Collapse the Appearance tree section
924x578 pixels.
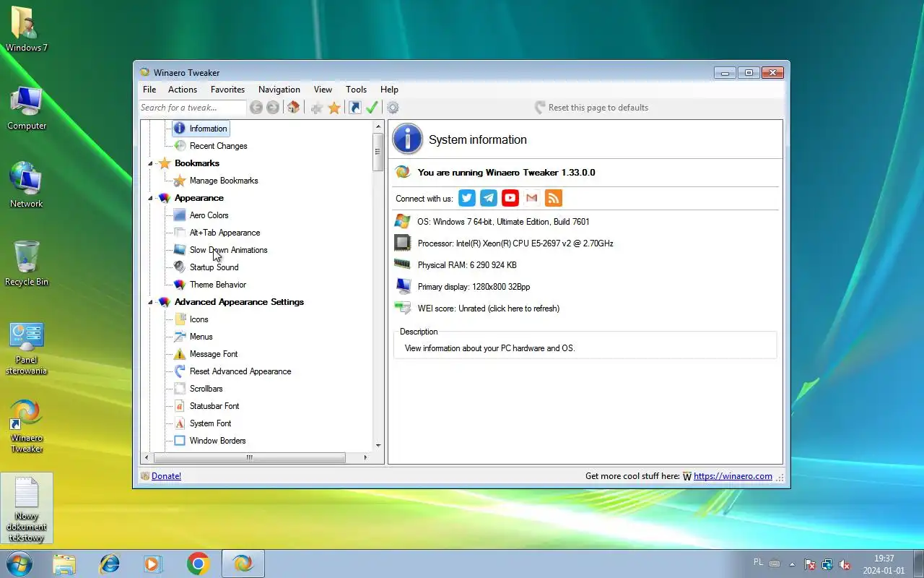(151, 198)
